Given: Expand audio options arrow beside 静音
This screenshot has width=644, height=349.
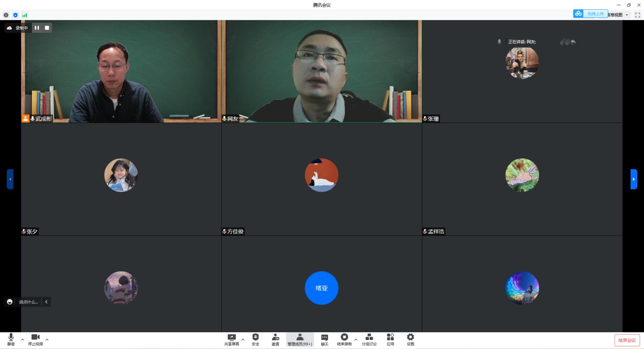Looking at the screenshot, I should pos(23,340).
